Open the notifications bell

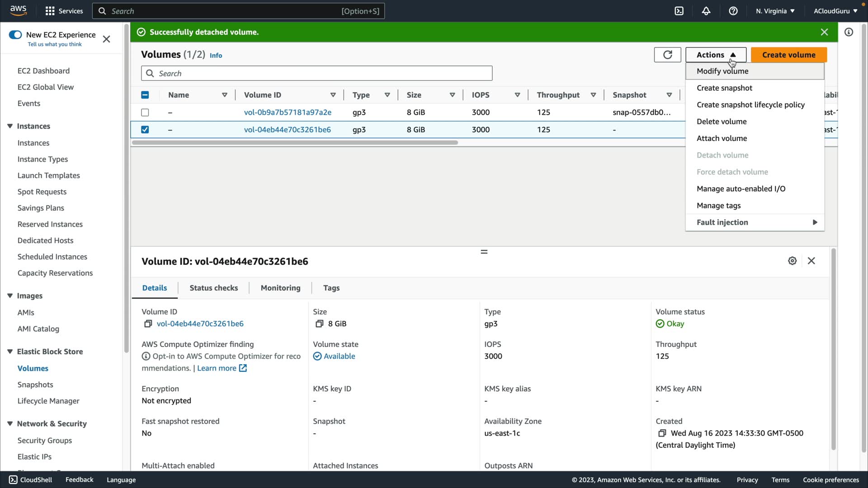(706, 11)
